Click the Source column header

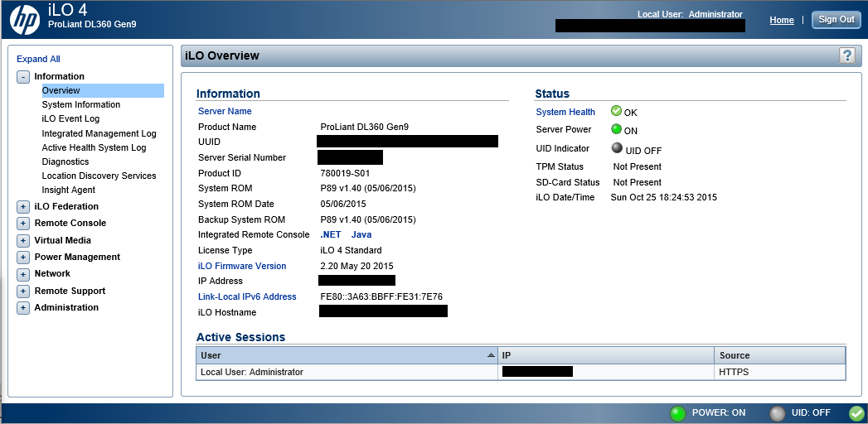[x=780, y=355]
